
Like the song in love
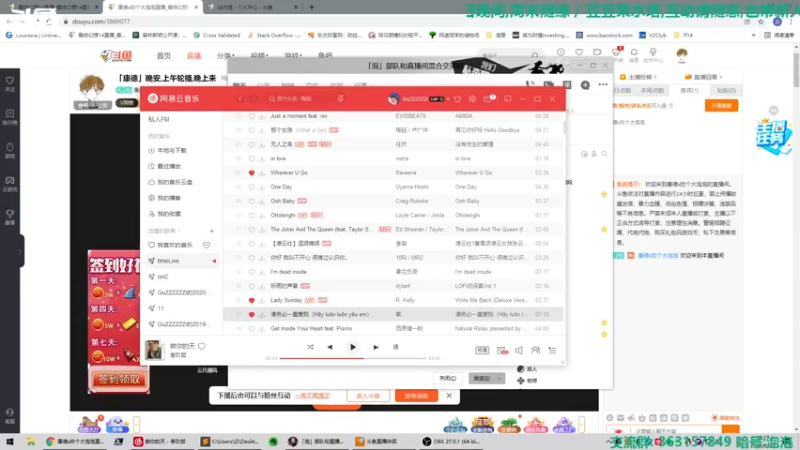(x=252, y=159)
